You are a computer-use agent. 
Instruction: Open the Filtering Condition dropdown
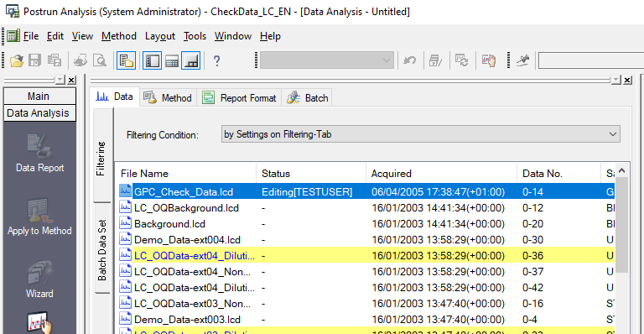[421, 134]
